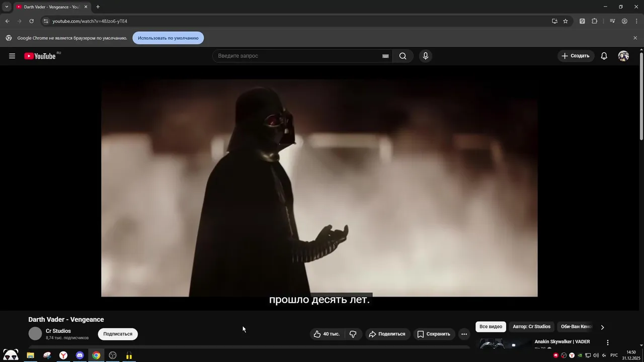644x362 pixels.
Task: Select the 'Автор: Cr Studios' chip
Action: click(531, 327)
